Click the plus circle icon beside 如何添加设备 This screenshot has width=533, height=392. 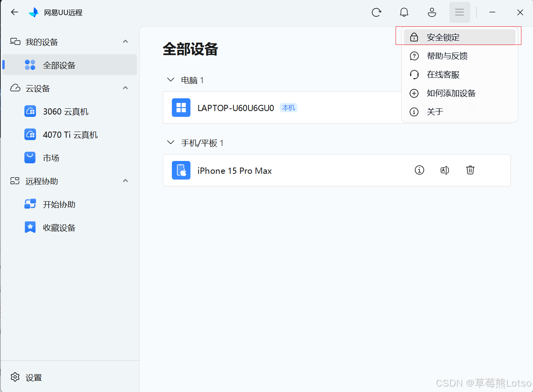coord(414,93)
